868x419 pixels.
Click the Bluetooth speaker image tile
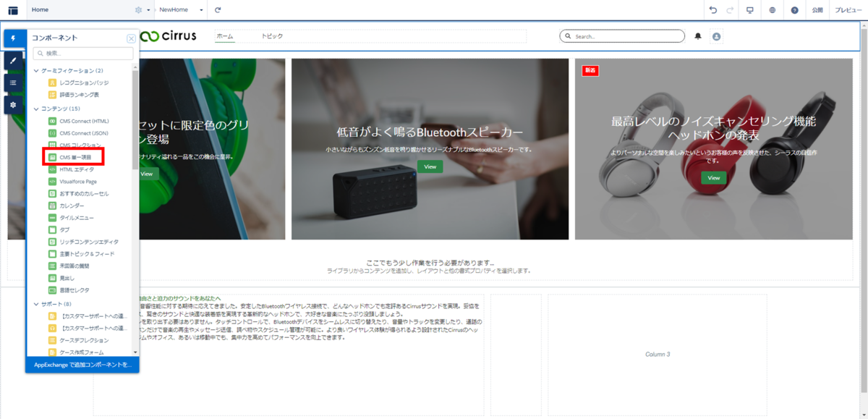click(430, 149)
